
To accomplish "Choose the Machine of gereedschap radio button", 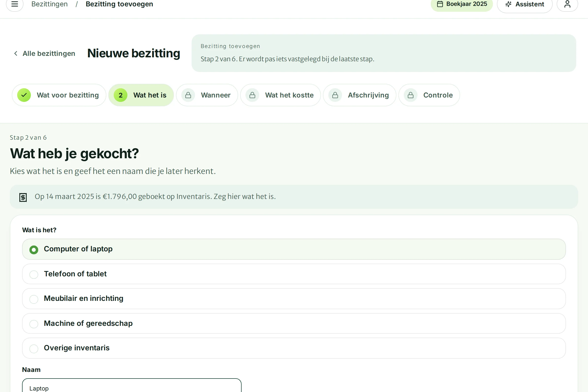I will point(34,324).
